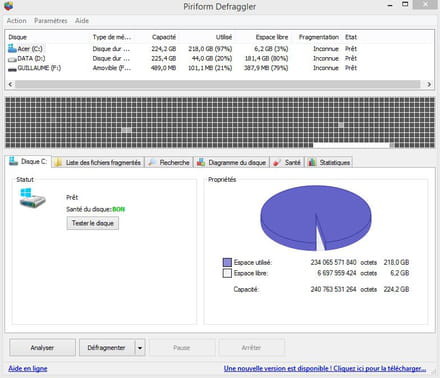Click the Analyser button
Image resolution: width=440 pixels, height=378 pixels.
[42, 348]
